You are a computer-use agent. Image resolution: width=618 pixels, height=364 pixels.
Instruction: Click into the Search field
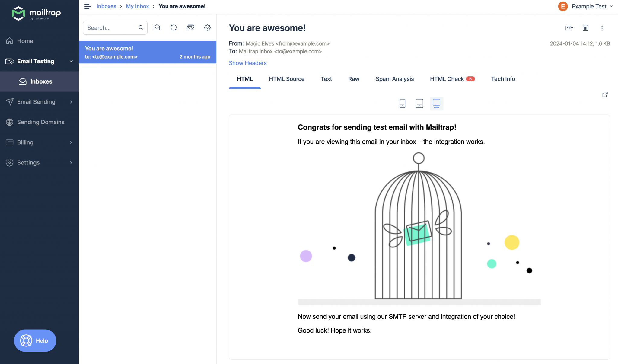point(112,27)
